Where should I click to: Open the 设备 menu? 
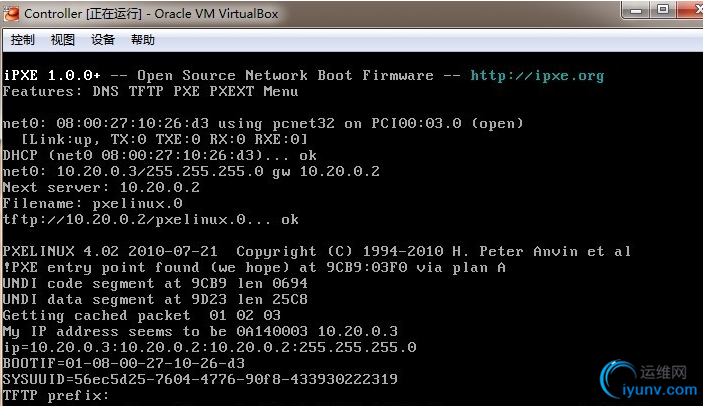click(103, 40)
